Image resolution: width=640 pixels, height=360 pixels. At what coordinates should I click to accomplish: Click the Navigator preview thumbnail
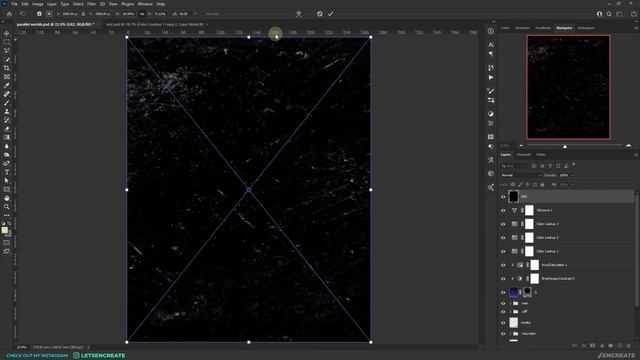(x=569, y=87)
